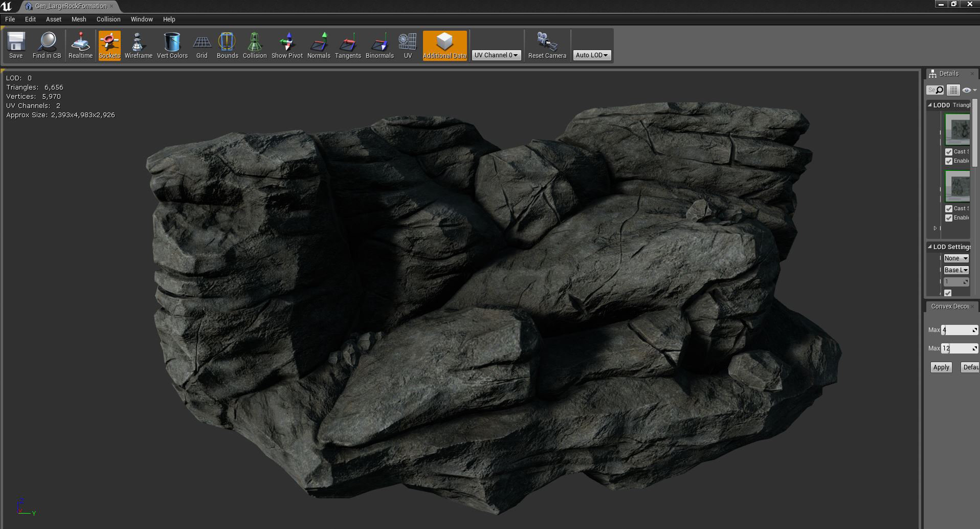Viewport: 980px width, 529px height.
Task: Toggle the Details panel visibility eye options
Action: coord(968,90)
